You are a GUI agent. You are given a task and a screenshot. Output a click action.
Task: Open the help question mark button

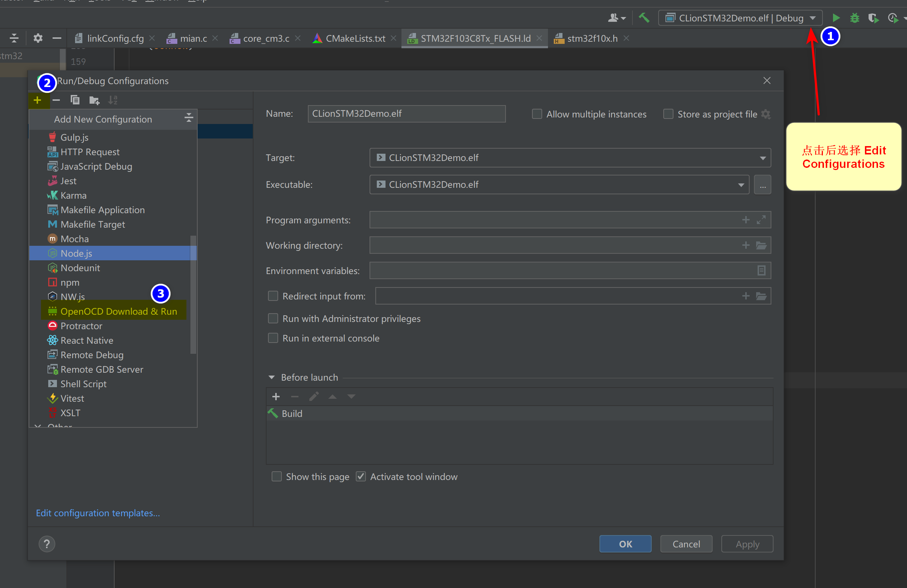(47, 543)
